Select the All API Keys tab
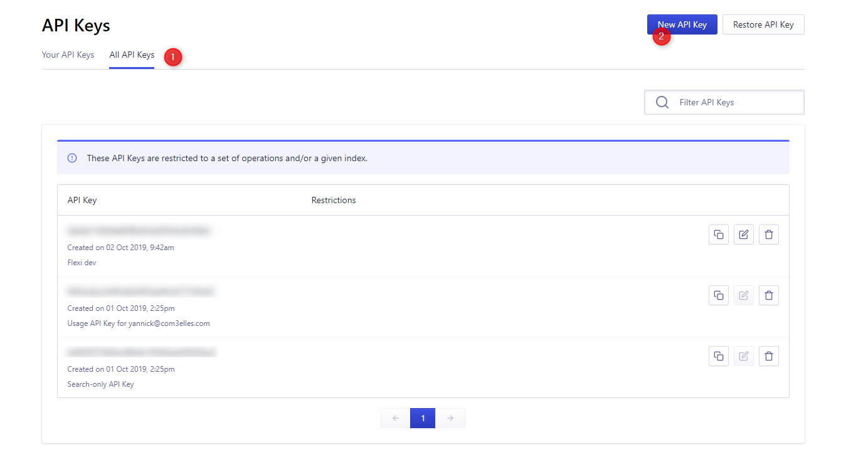868x457 pixels. (132, 55)
